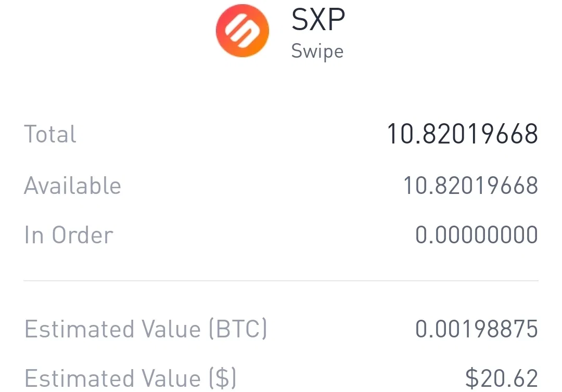Select the Estimated Value ($) label
The width and height of the screenshot is (562, 392).
130,378
